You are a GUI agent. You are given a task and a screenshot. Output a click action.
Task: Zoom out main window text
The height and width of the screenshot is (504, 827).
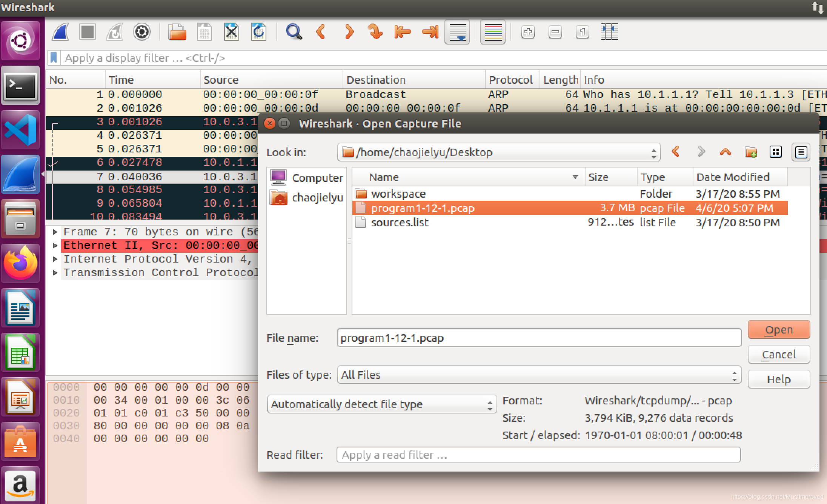point(555,32)
